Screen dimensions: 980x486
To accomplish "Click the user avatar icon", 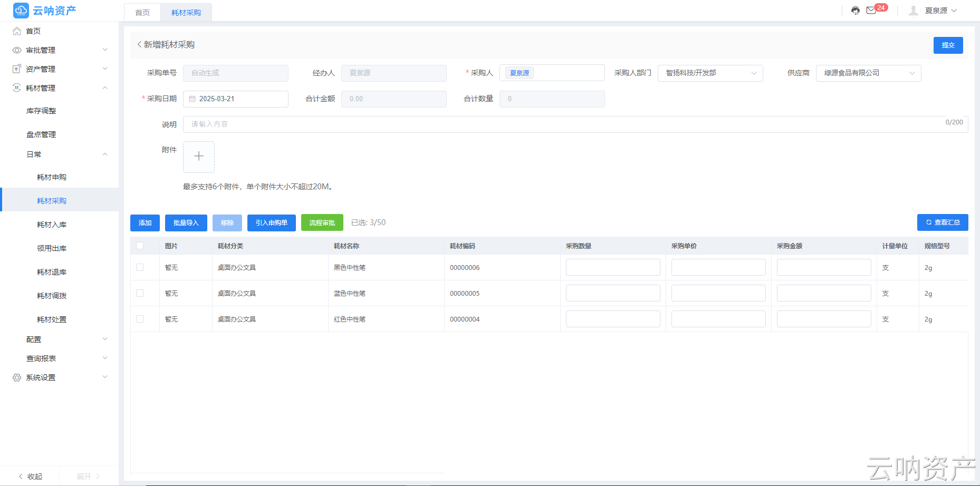I will pos(914,11).
